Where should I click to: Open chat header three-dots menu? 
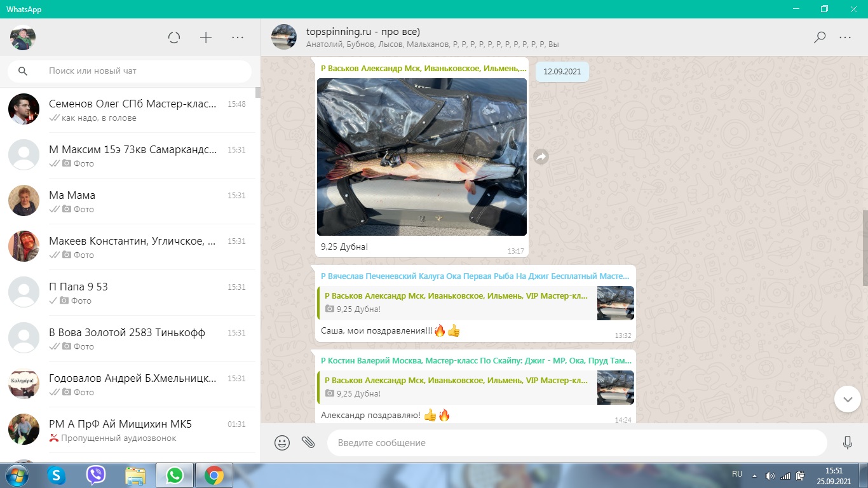tap(845, 37)
